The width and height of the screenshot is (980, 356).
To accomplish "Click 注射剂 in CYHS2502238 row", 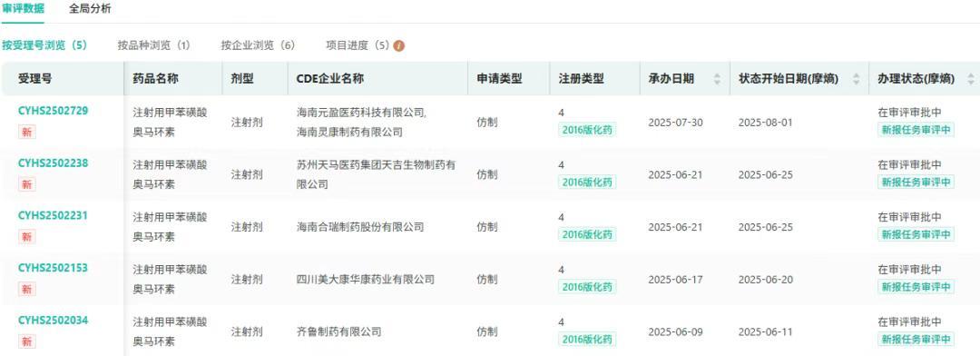I will (247, 174).
